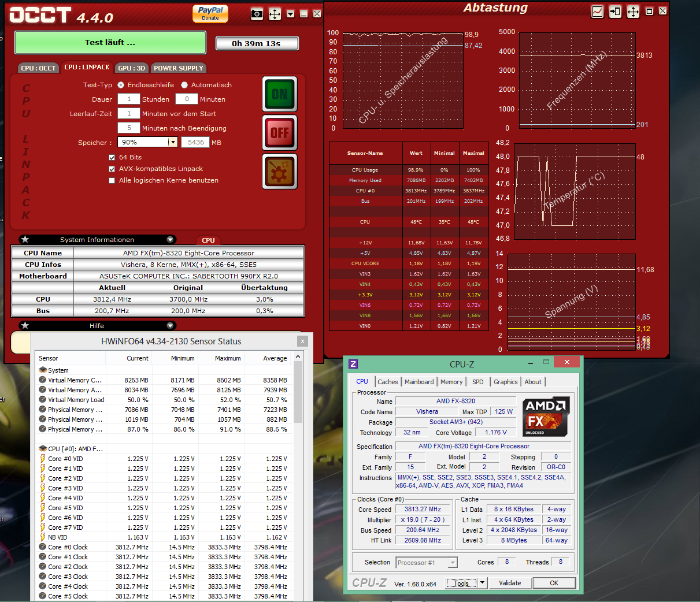Select the Automatisch test type
The image size is (700, 602).
tap(184, 85)
